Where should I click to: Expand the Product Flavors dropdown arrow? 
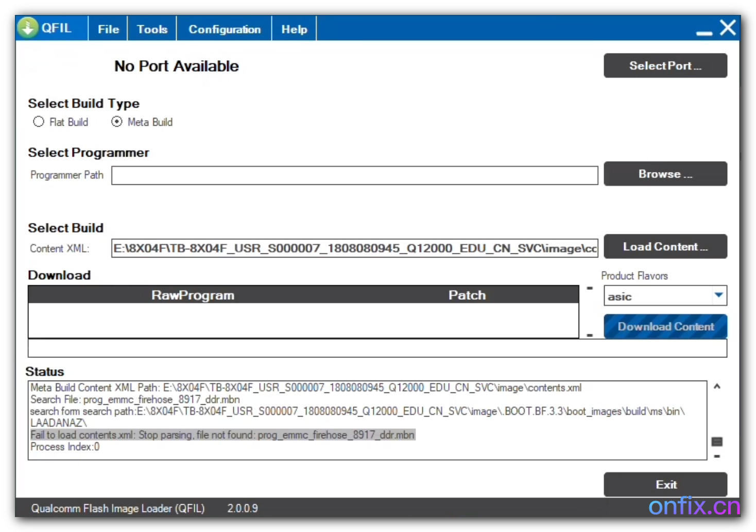(x=718, y=296)
